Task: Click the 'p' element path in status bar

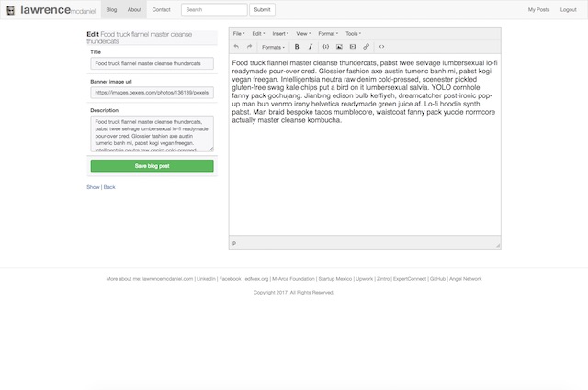Action: [234, 243]
